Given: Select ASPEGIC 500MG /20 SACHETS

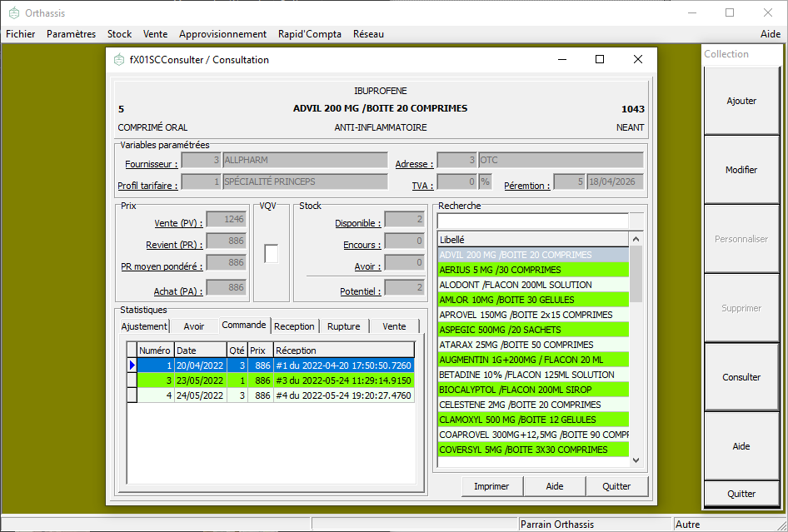Looking at the screenshot, I should tap(533, 330).
